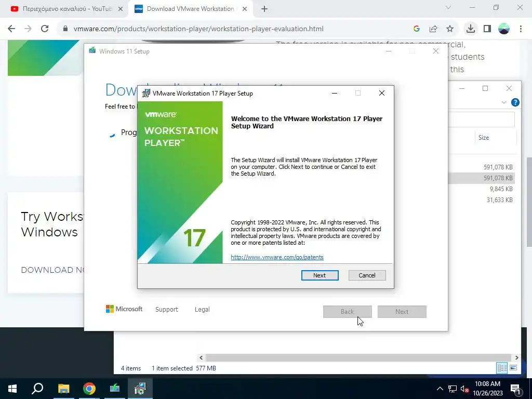Show hidden system tray icons
This screenshot has height=399, width=532.
[440, 389]
